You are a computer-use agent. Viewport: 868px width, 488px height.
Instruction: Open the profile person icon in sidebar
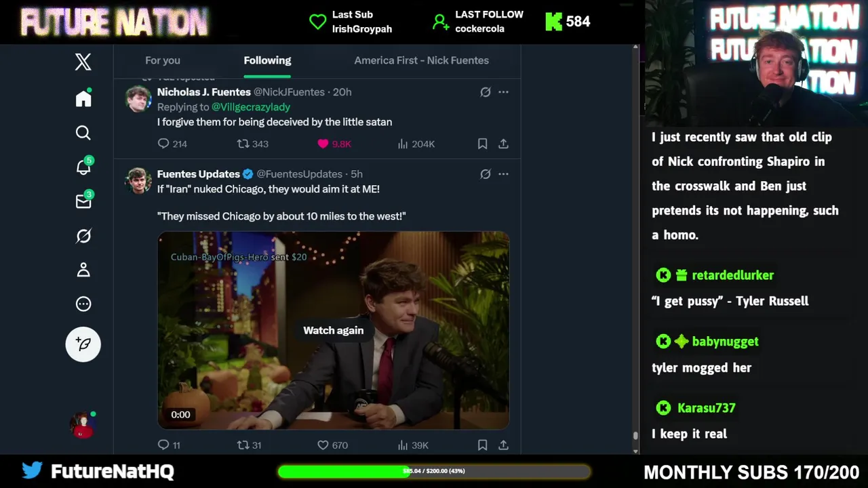[x=83, y=270]
